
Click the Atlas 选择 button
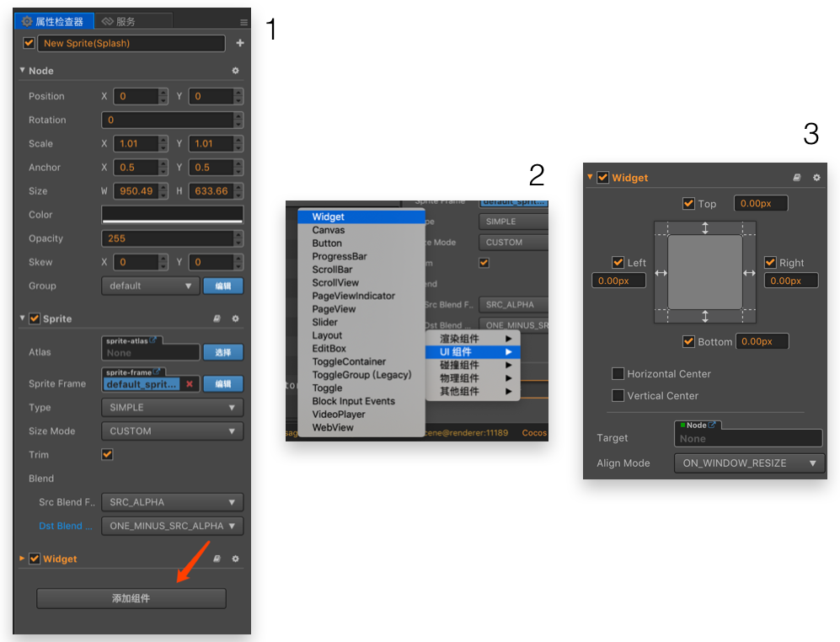tap(223, 352)
